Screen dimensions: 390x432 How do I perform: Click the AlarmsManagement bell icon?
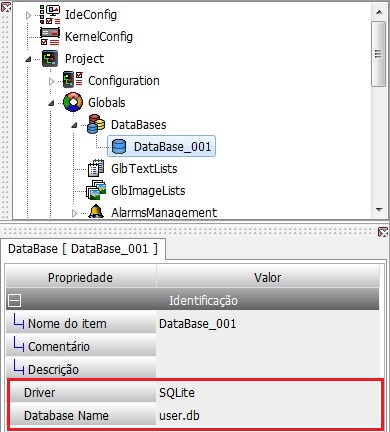point(96,211)
